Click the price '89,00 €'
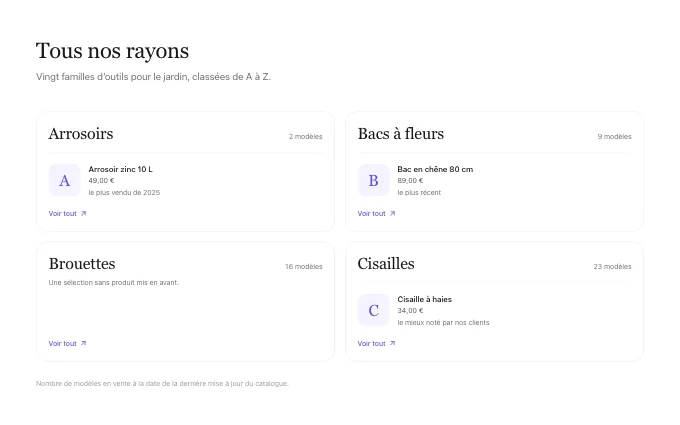The image size is (680, 425). [410, 180]
